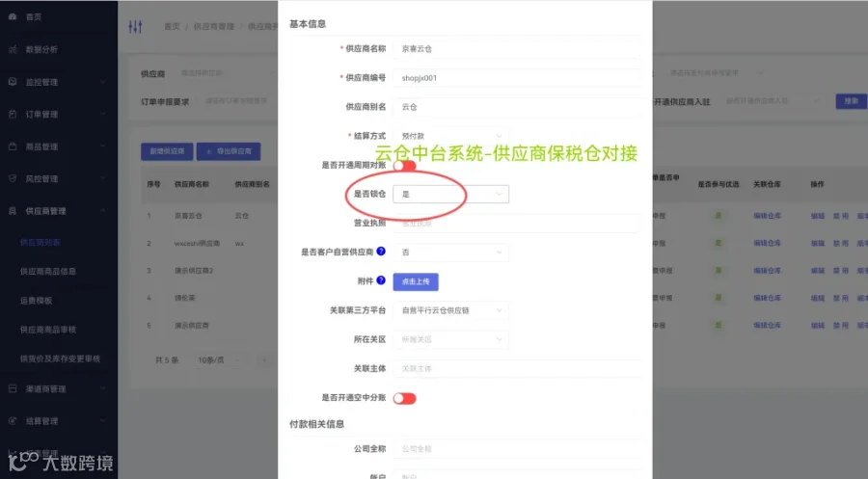Open 所在关区 dropdown selector
Viewport: 868px width, 479px height.
coord(450,339)
